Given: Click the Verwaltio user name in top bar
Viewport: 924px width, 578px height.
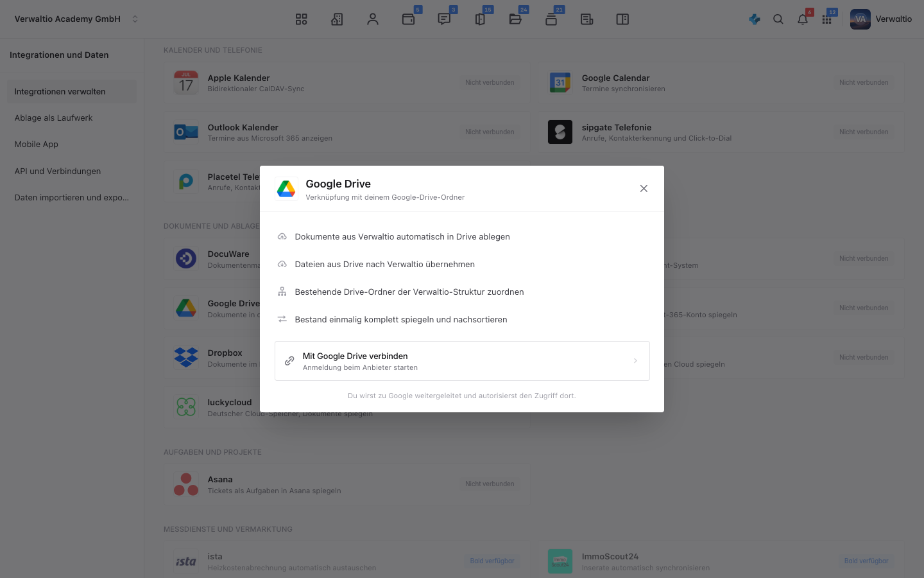Looking at the screenshot, I should pyautogui.click(x=893, y=19).
